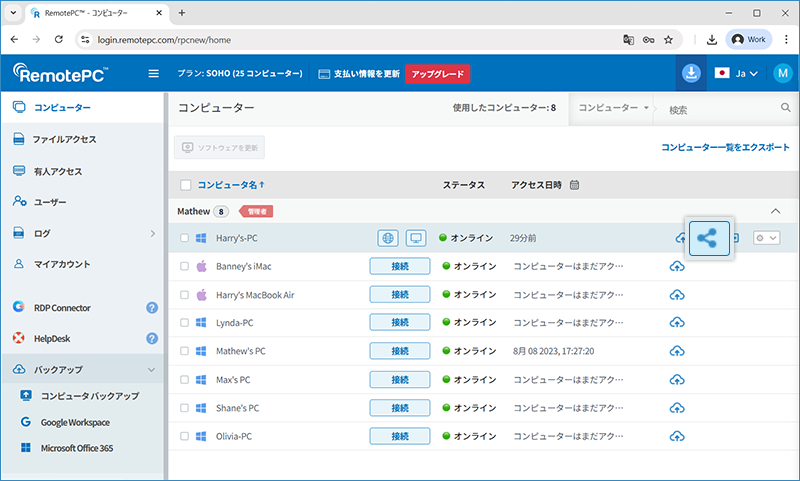Bookmark the page with the star icon
The width and height of the screenshot is (800, 481).
pyautogui.click(x=668, y=39)
